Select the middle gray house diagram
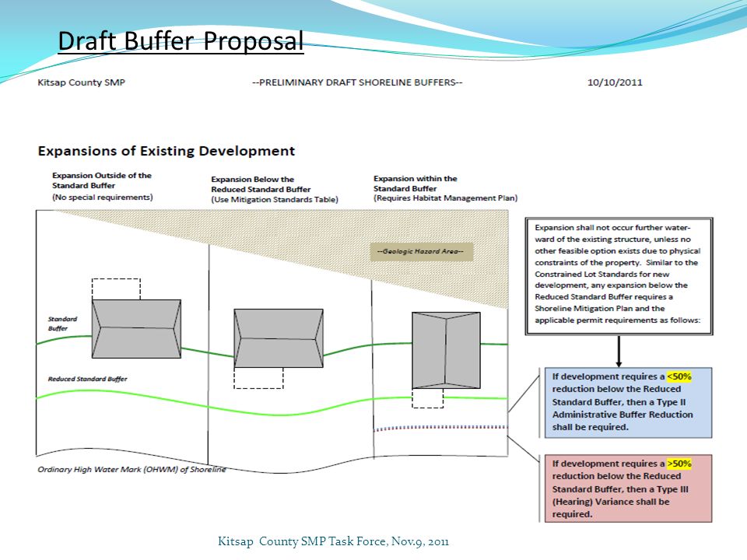747x560 pixels. [279, 338]
